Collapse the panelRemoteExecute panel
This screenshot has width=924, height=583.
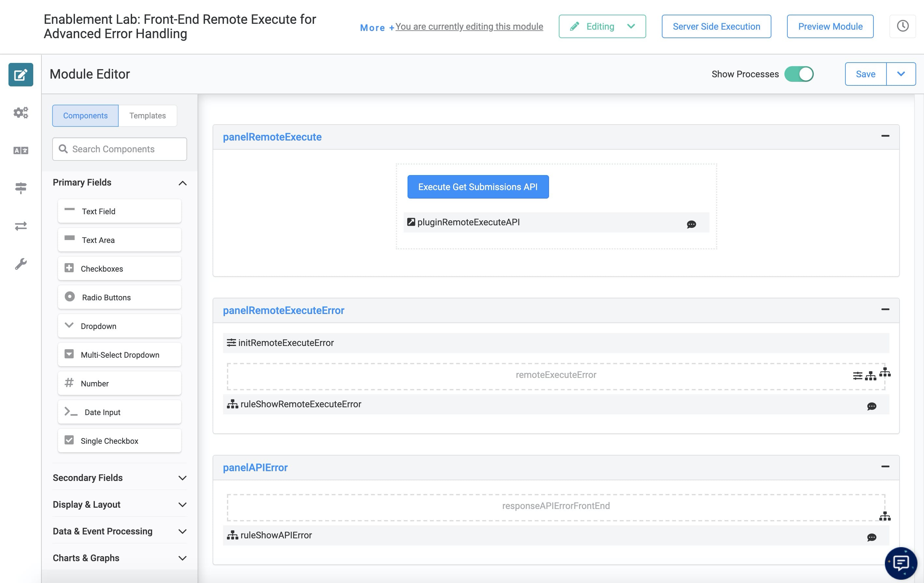pyautogui.click(x=885, y=136)
